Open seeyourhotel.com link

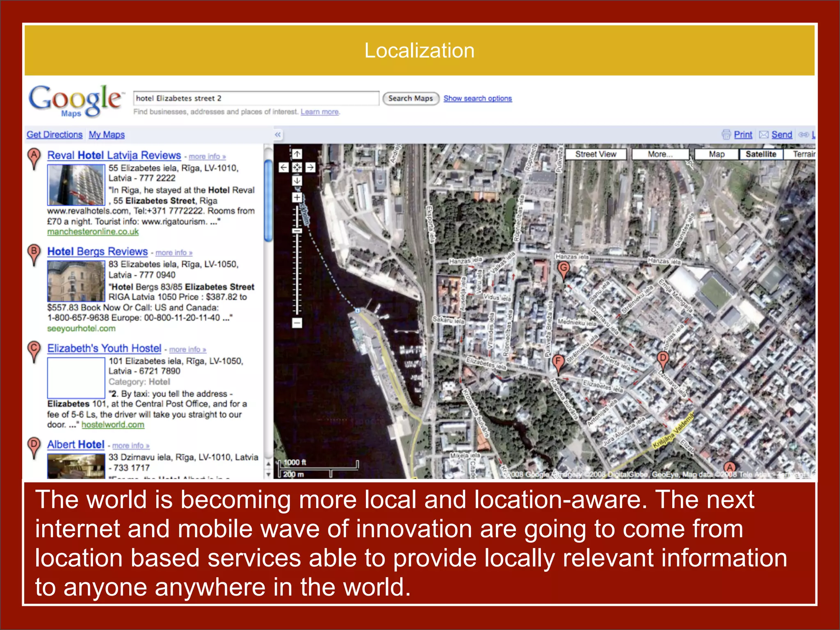tap(81, 329)
